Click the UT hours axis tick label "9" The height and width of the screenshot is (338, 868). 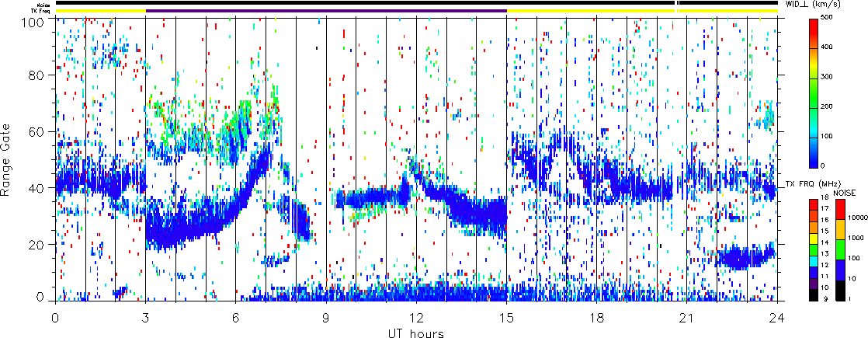click(x=326, y=316)
